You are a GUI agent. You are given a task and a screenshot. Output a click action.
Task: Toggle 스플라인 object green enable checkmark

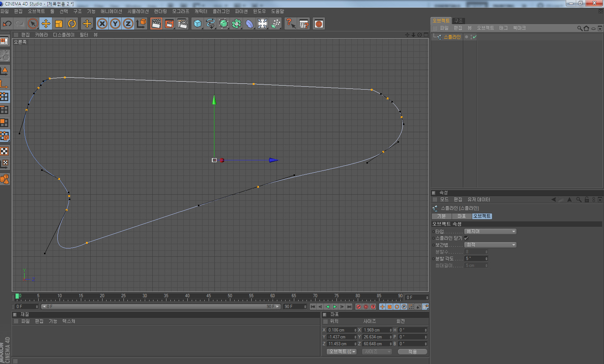tap(474, 37)
